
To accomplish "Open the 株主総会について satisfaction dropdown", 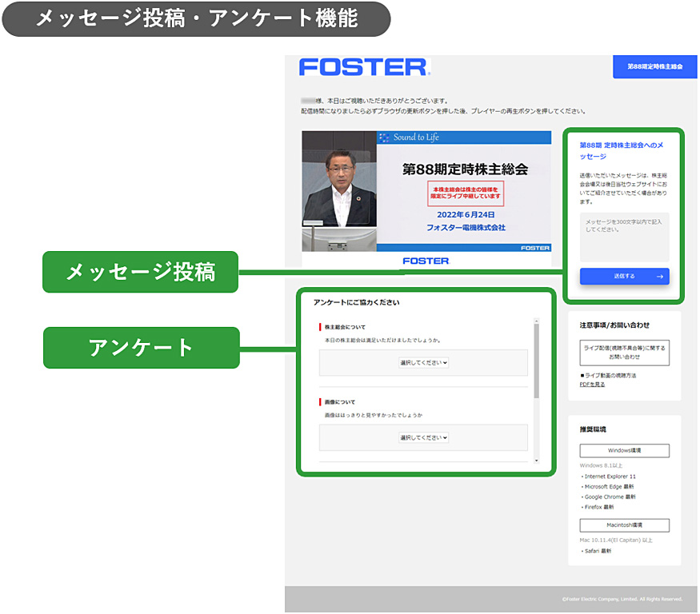I will pyautogui.click(x=423, y=363).
